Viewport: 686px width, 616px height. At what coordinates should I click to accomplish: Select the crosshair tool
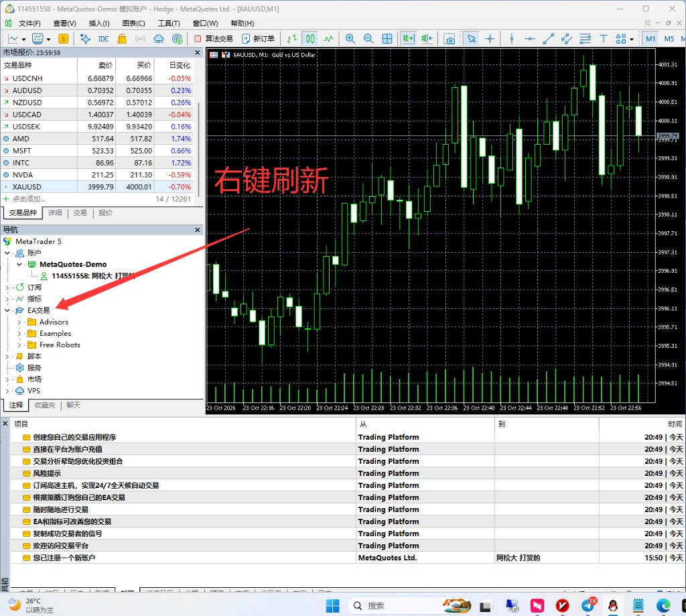(490, 39)
